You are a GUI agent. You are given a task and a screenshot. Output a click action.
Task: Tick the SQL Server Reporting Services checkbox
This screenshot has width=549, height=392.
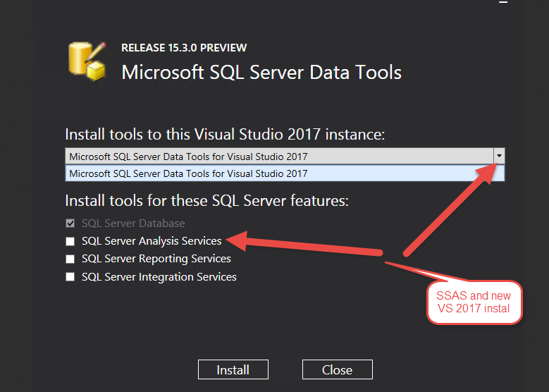[70, 259]
